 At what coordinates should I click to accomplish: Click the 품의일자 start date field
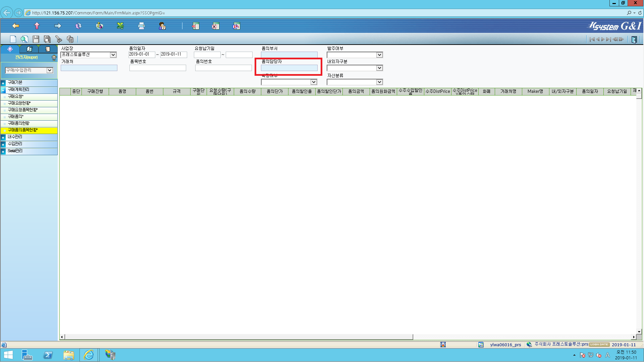click(142, 54)
